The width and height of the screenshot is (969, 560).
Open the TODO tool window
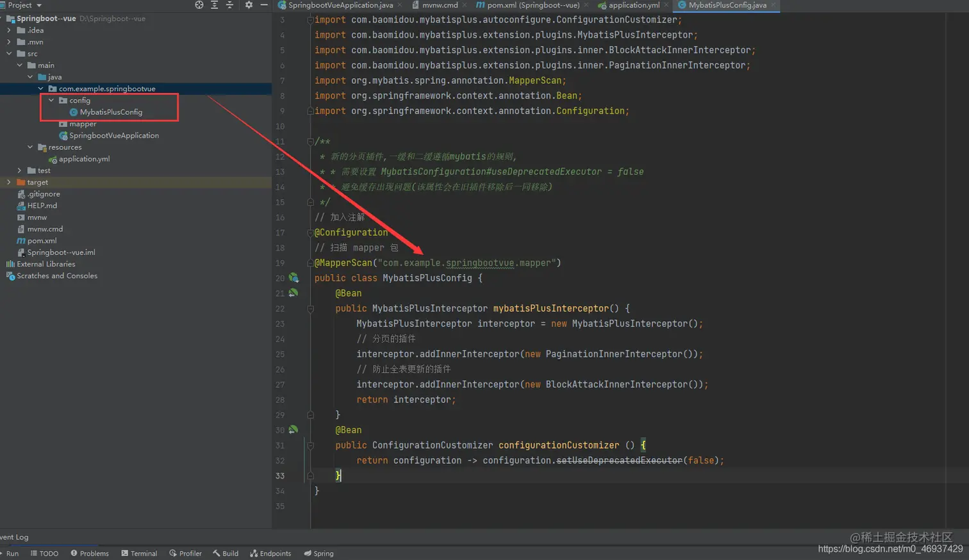44,554
